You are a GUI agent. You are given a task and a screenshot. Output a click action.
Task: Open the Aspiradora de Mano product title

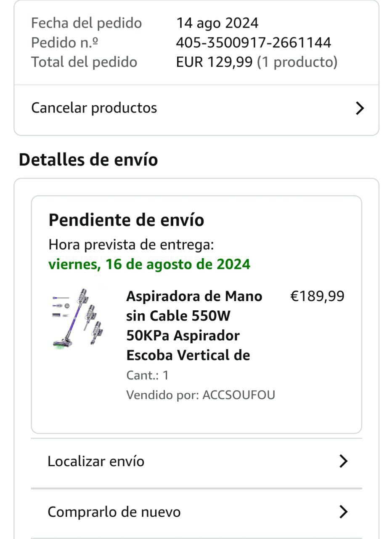[194, 326]
